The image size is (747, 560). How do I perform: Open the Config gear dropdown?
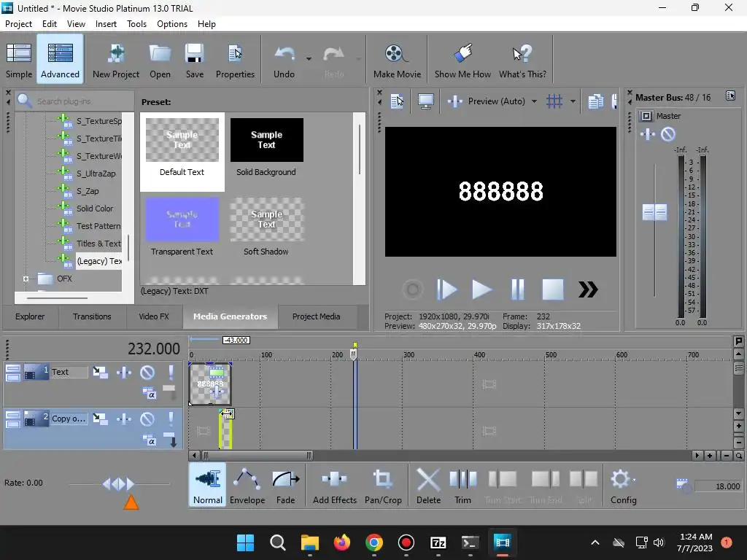(623, 486)
